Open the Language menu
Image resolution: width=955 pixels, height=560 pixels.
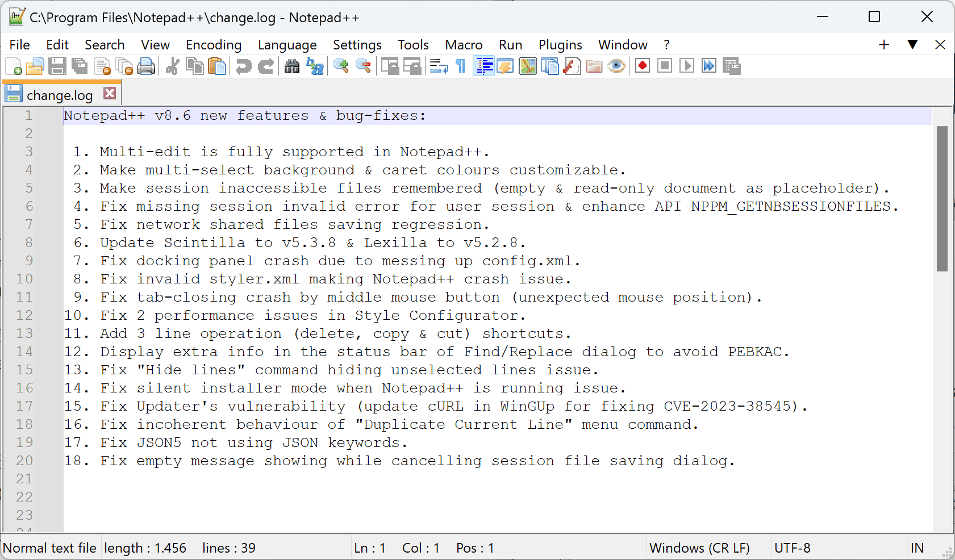[287, 45]
